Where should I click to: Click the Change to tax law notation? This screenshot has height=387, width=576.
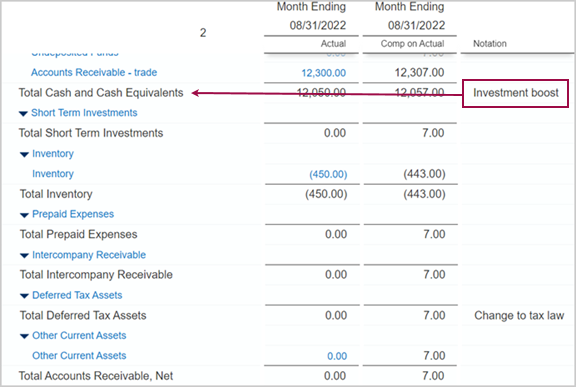pos(519,315)
